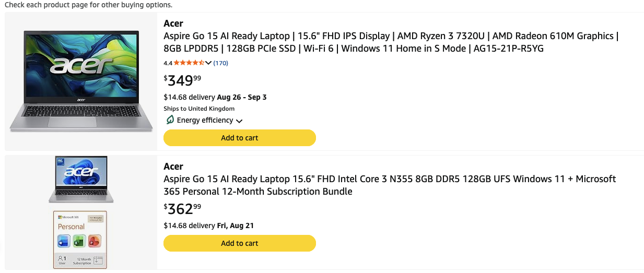Screen dimensions: 644x273
Task: Click the Excel icon on Microsoft 365 box
Action: (x=79, y=241)
